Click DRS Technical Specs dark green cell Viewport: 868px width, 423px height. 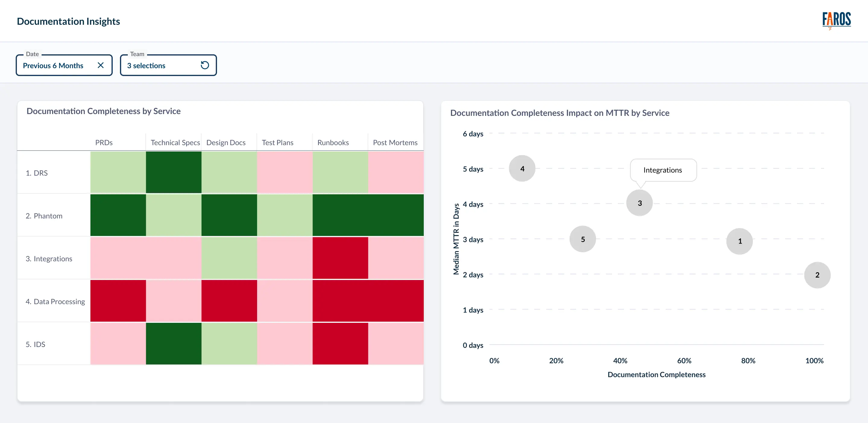click(174, 172)
